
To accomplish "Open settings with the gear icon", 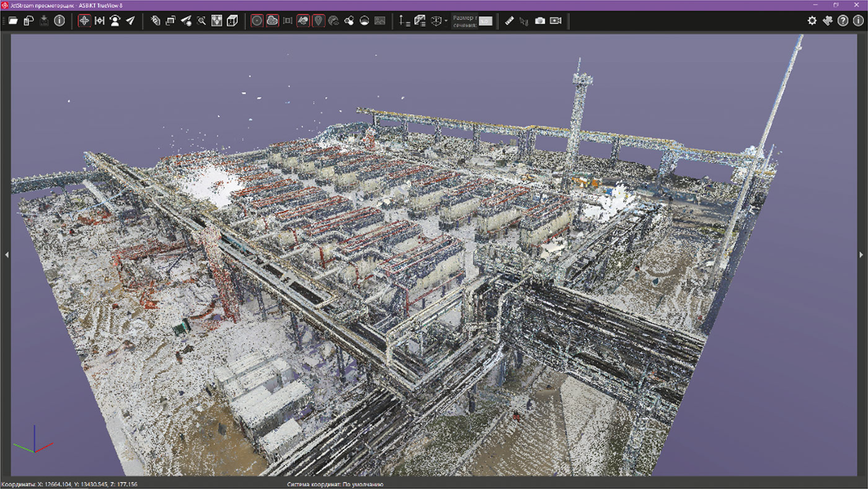I will click(812, 20).
